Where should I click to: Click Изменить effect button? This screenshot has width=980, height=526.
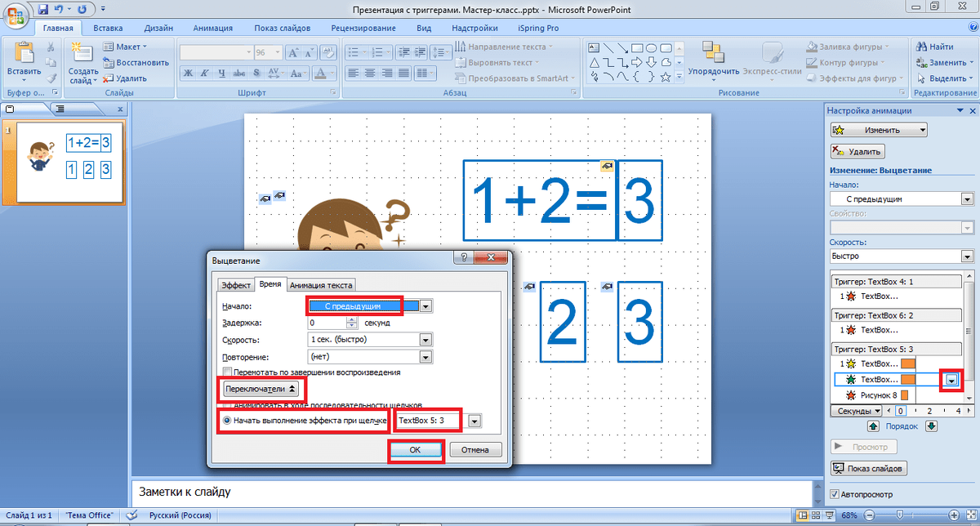[x=879, y=130]
